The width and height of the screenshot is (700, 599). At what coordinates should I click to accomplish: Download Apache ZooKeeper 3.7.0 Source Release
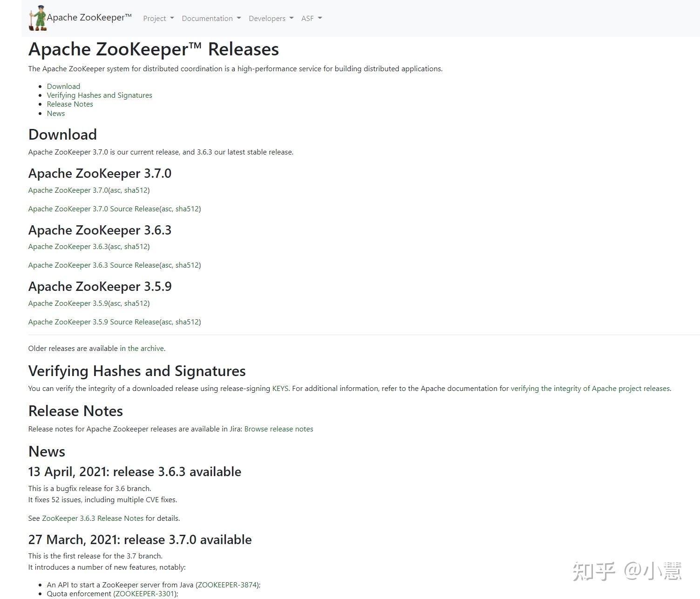point(94,209)
